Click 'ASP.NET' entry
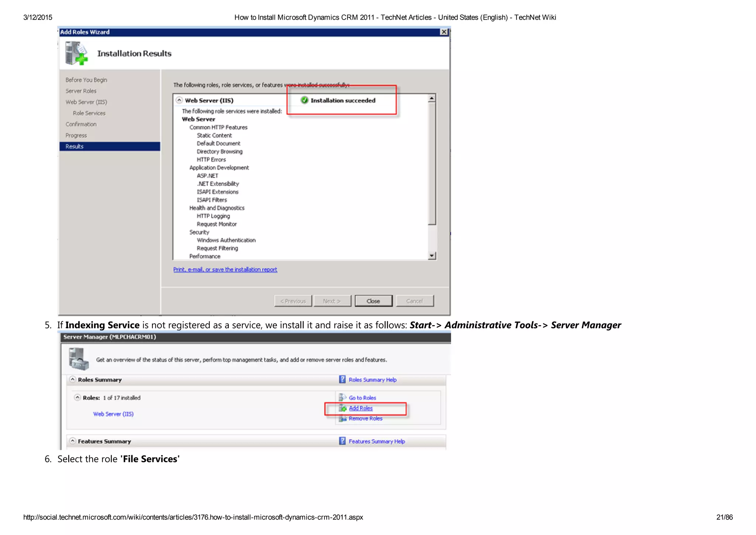This screenshot has width=756, height=535. [207, 176]
